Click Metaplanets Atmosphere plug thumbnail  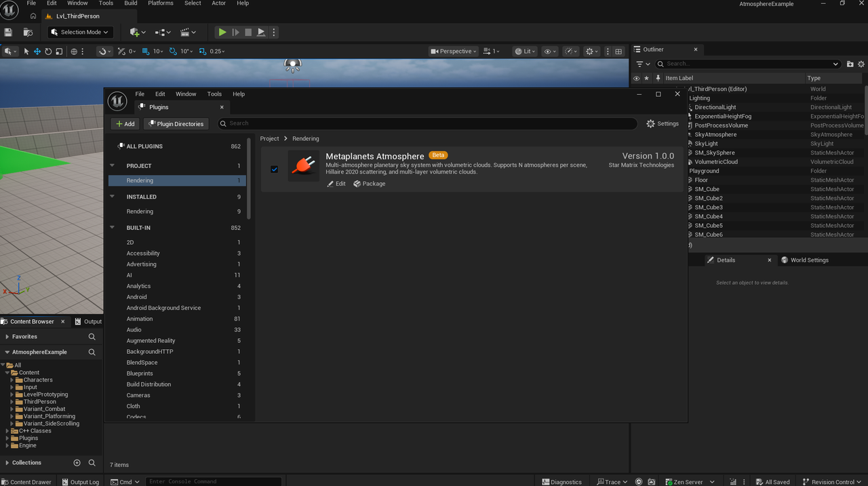(x=303, y=166)
